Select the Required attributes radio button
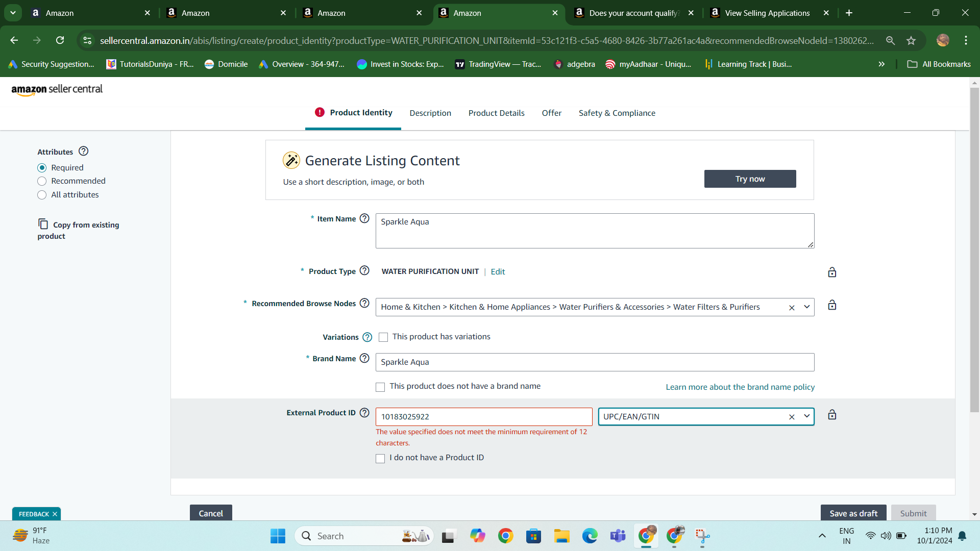This screenshot has height=551, width=980. [42, 168]
